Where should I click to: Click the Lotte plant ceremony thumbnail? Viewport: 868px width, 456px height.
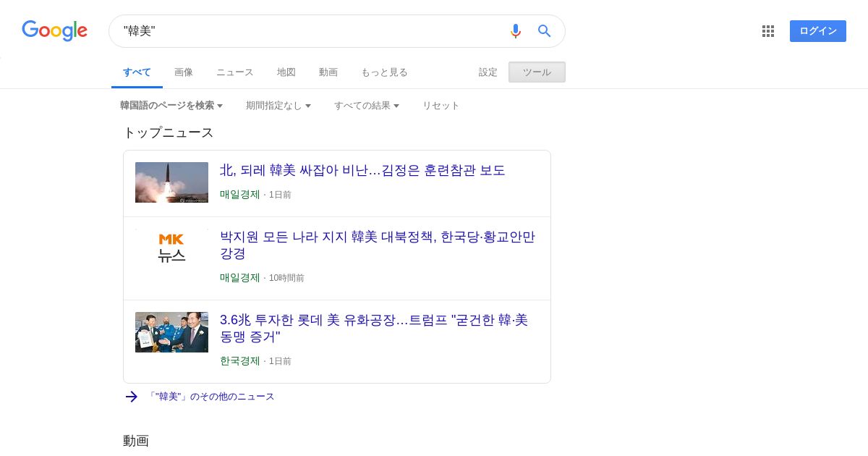[x=171, y=332]
